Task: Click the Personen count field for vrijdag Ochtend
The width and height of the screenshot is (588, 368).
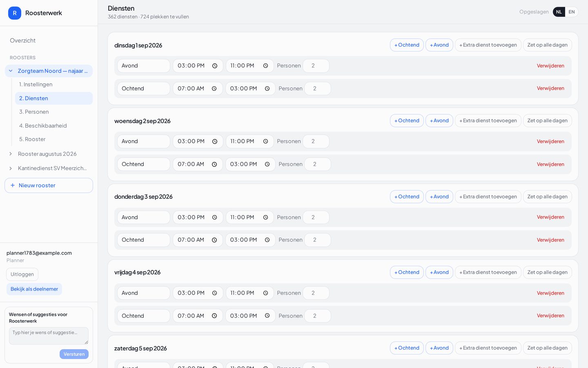Action: [x=318, y=316]
